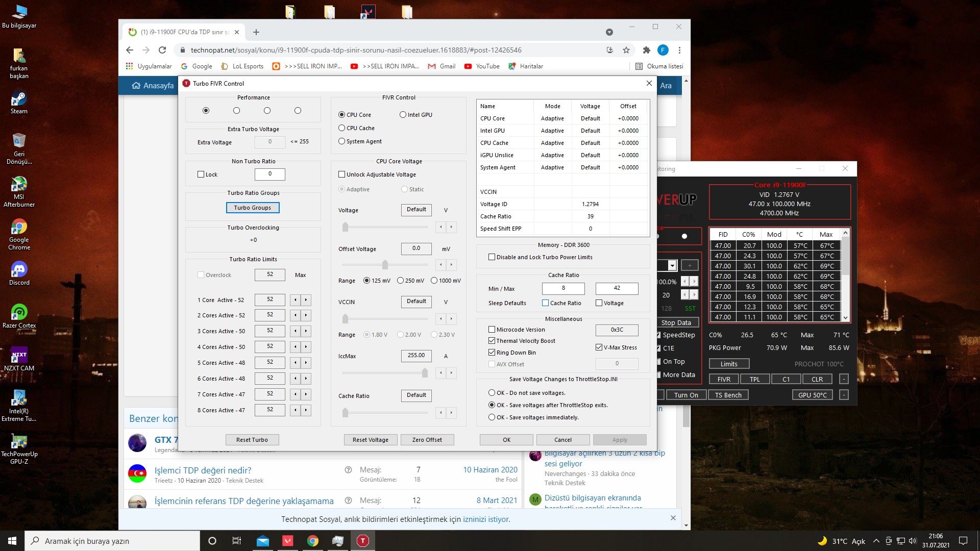Click the ThrottleStop taskbar icon
The width and height of the screenshot is (980, 551).
coord(362,541)
